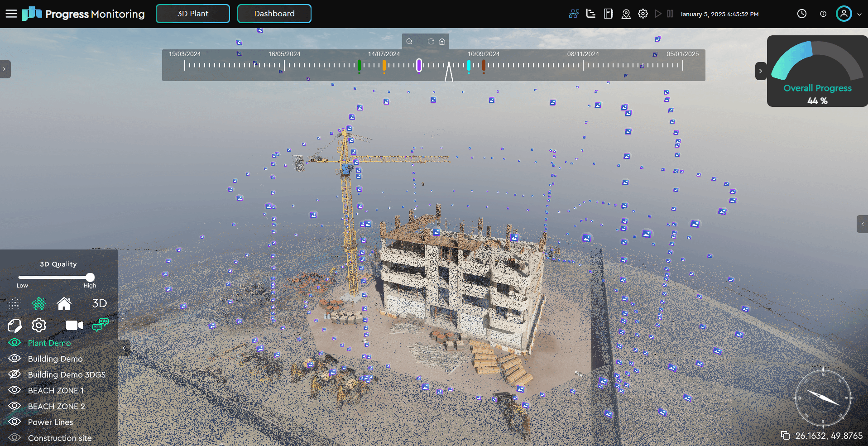The image size is (868, 446).
Task: Toggle Power Lines visibility eye
Action: tap(14, 422)
